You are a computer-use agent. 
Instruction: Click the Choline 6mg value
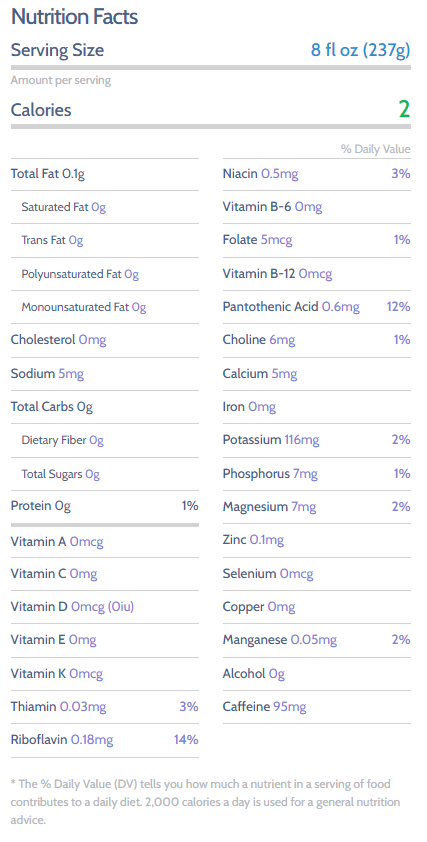pos(282,340)
